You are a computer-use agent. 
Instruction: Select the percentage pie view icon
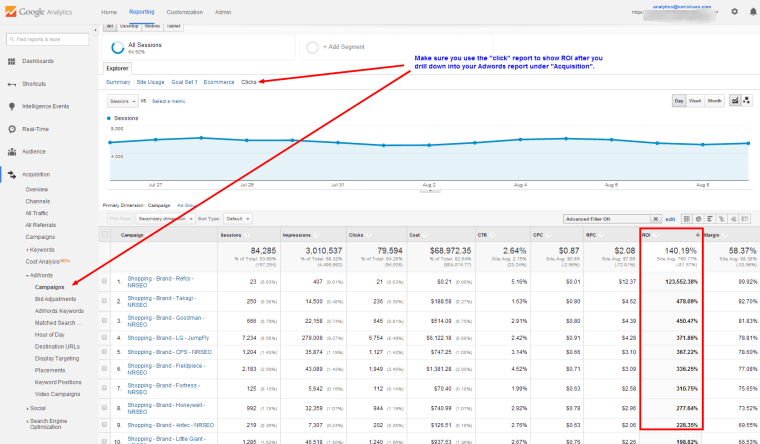tap(698, 219)
